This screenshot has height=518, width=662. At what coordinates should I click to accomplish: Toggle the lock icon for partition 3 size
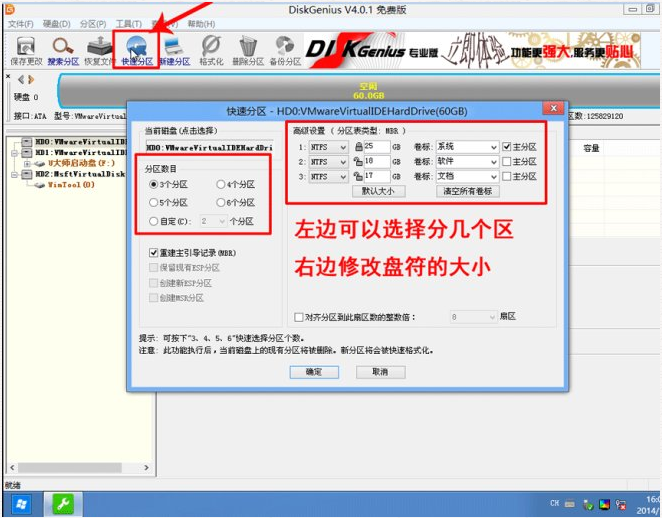pyautogui.click(x=358, y=176)
